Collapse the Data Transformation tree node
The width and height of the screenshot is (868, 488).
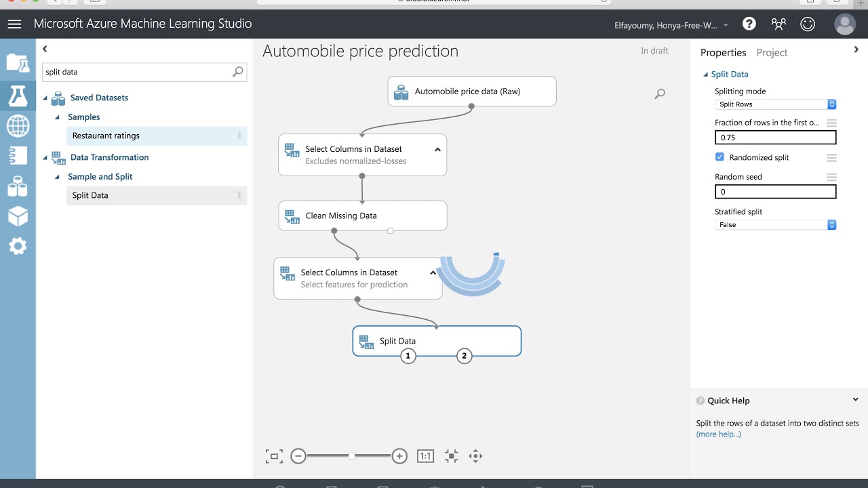45,157
